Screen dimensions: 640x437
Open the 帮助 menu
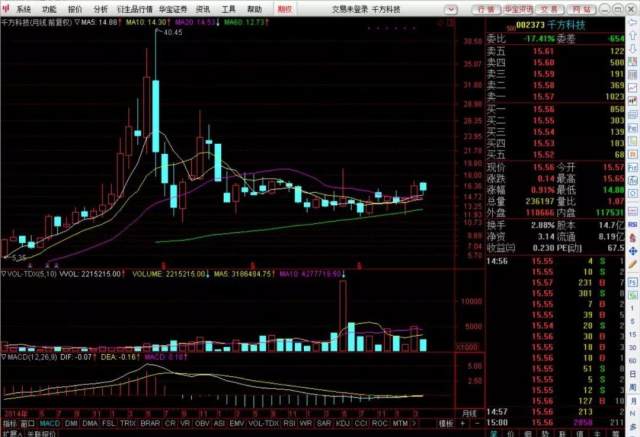click(x=254, y=9)
